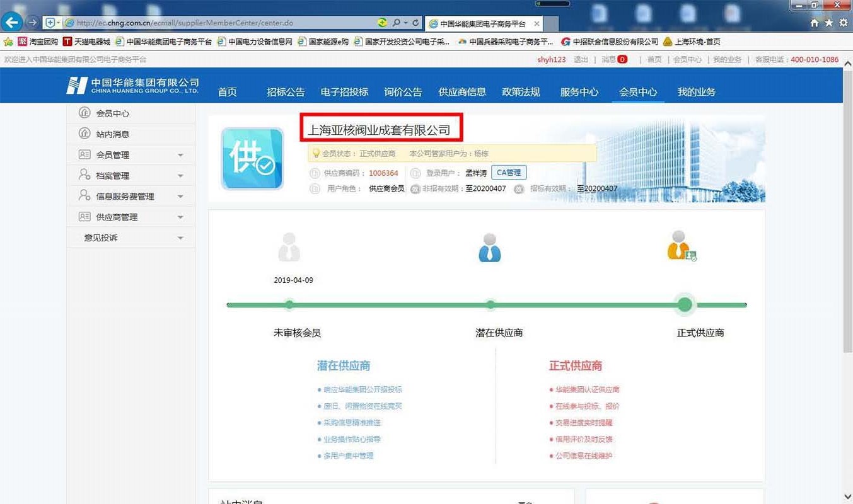This screenshot has height=504, width=853.
Task: Click the hotline number 400-010-1086
Action: pyautogui.click(x=815, y=59)
